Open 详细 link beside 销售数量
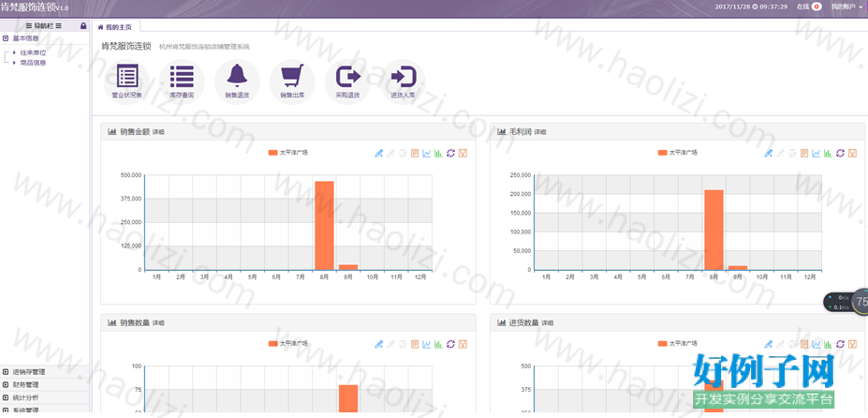The height and width of the screenshot is (418, 868). (x=158, y=322)
